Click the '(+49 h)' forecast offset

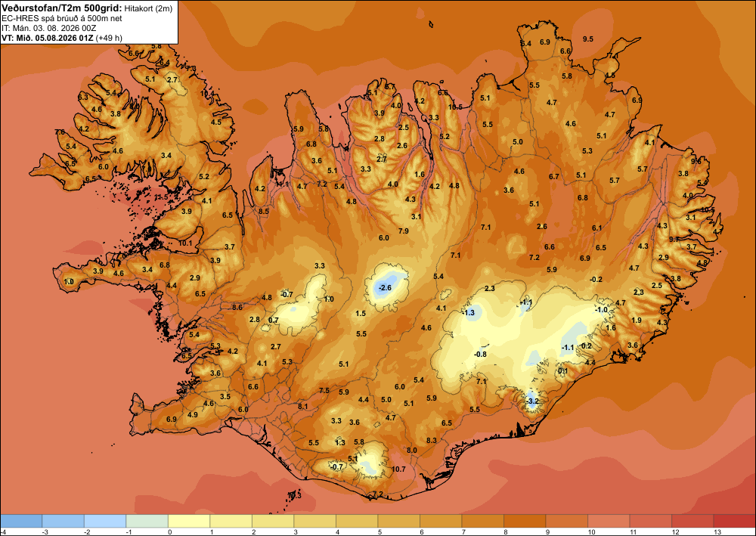click(x=109, y=38)
